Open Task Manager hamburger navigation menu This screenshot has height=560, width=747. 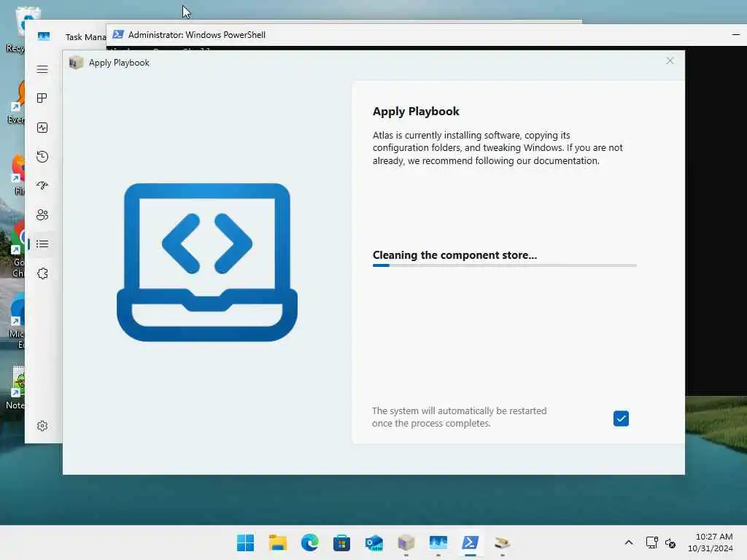click(42, 69)
